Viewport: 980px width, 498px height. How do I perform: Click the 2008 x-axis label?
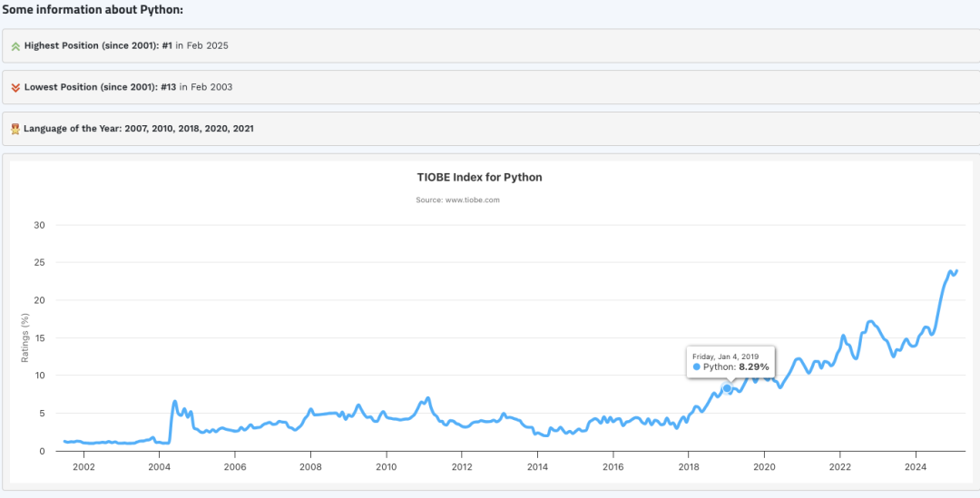(310, 466)
